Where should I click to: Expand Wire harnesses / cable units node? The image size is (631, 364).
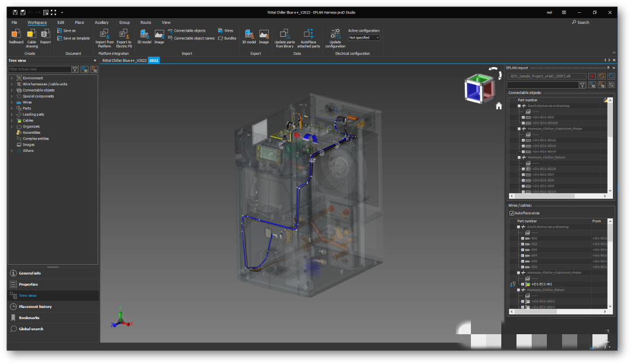[12, 84]
